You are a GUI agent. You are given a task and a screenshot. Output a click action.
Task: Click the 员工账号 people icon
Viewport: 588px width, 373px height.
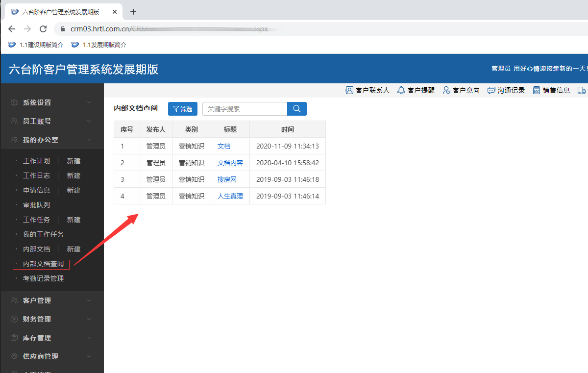(x=14, y=121)
